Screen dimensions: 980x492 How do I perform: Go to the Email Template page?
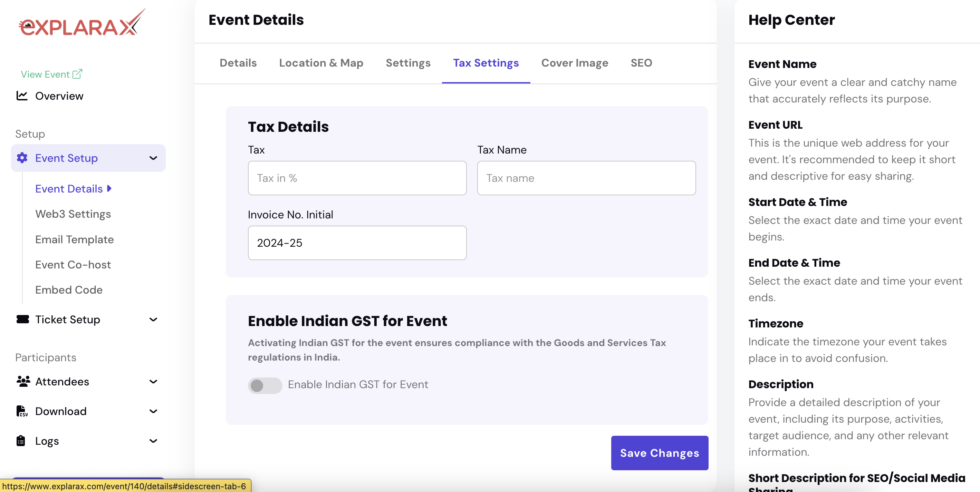tap(75, 239)
